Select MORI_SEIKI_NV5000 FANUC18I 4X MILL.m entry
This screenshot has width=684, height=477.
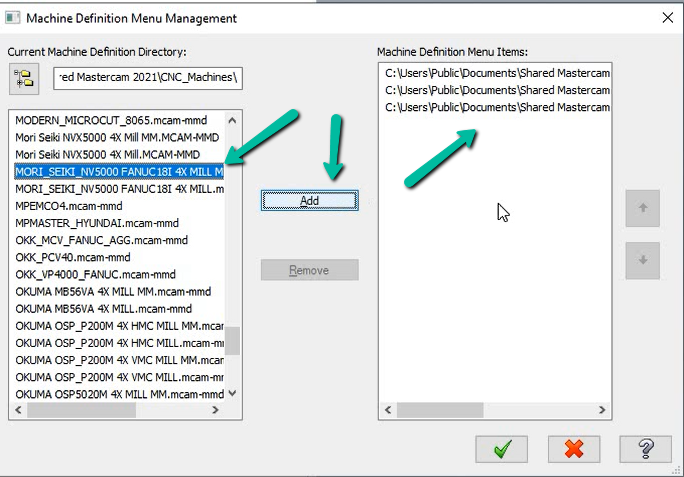(120, 189)
